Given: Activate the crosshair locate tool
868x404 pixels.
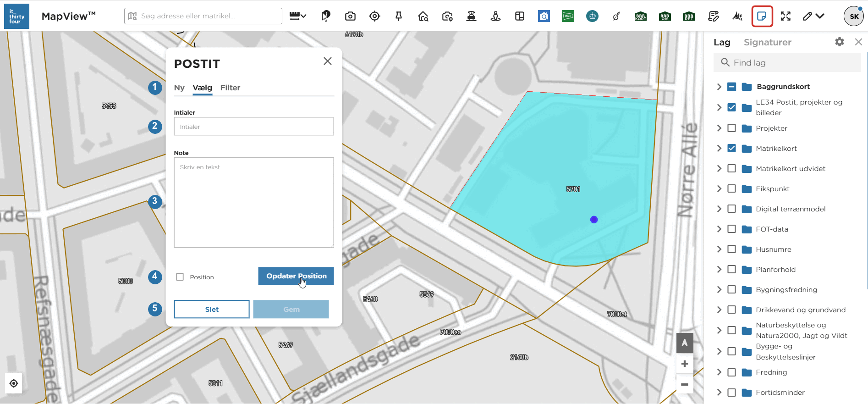Looking at the screenshot, I should tap(374, 16).
